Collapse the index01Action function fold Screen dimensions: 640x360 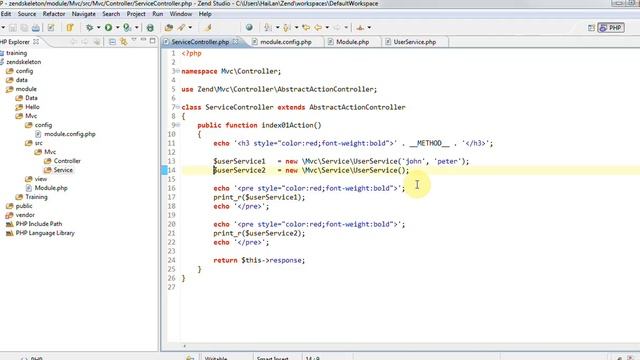click(178, 125)
